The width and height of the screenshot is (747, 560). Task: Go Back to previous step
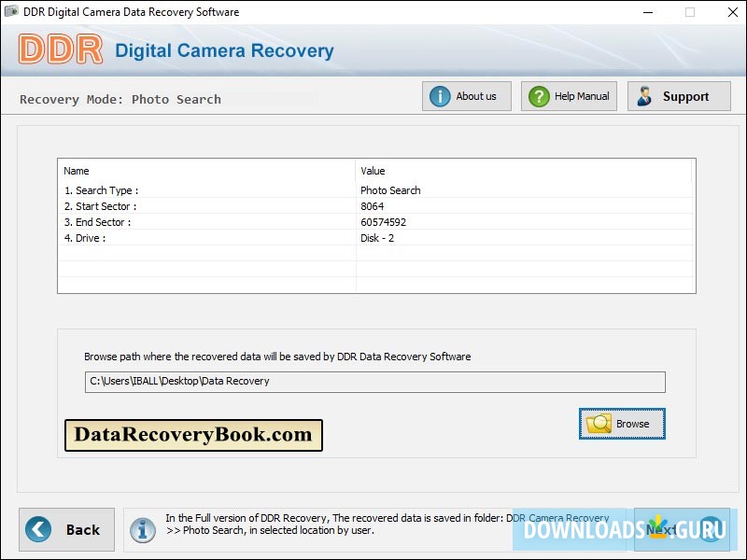click(x=66, y=529)
